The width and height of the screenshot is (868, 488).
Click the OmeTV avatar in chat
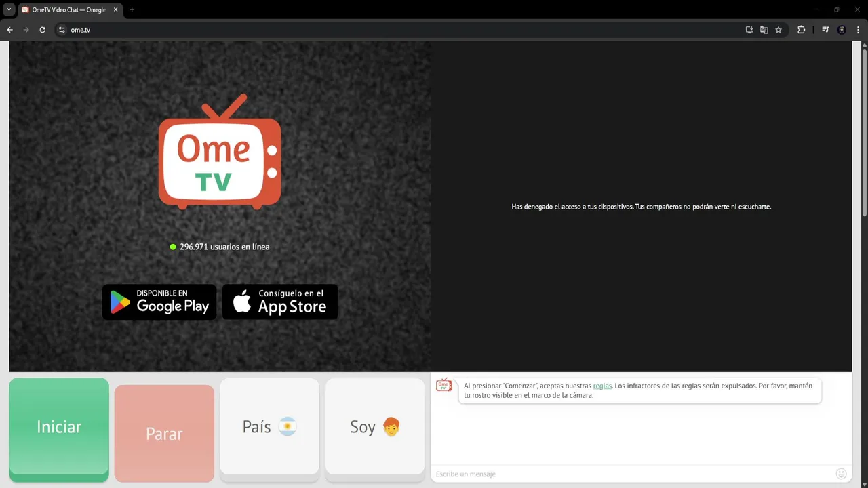coord(443,385)
